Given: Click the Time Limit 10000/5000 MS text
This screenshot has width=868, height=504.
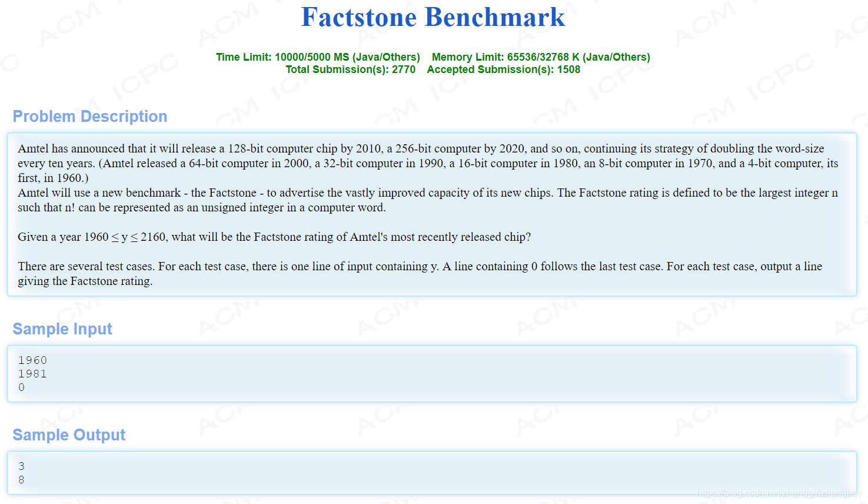Looking at the screenshot, I should (x=318, y=57).
